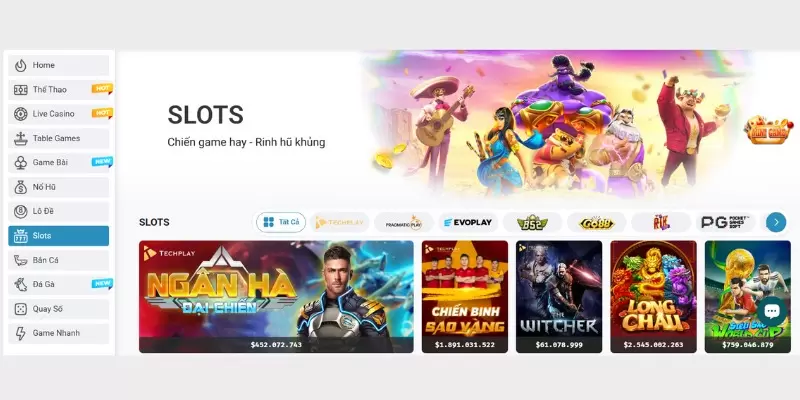
Task: Click the Mini Game floating icon
Action: coord(769,130)
